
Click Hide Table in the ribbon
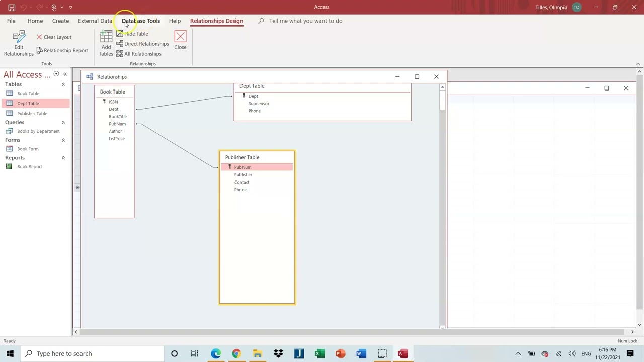pos(132,34)
